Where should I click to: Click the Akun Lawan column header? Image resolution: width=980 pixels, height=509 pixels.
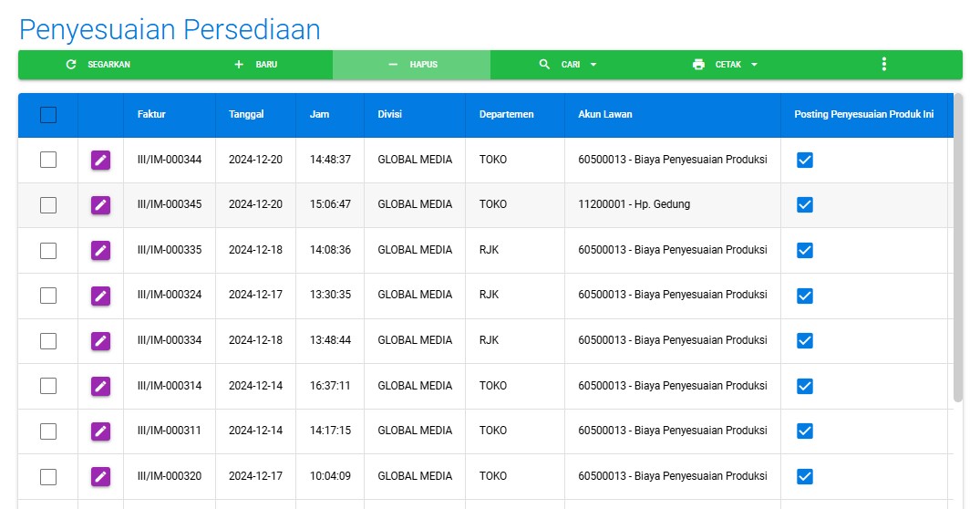tap(604, 115)
